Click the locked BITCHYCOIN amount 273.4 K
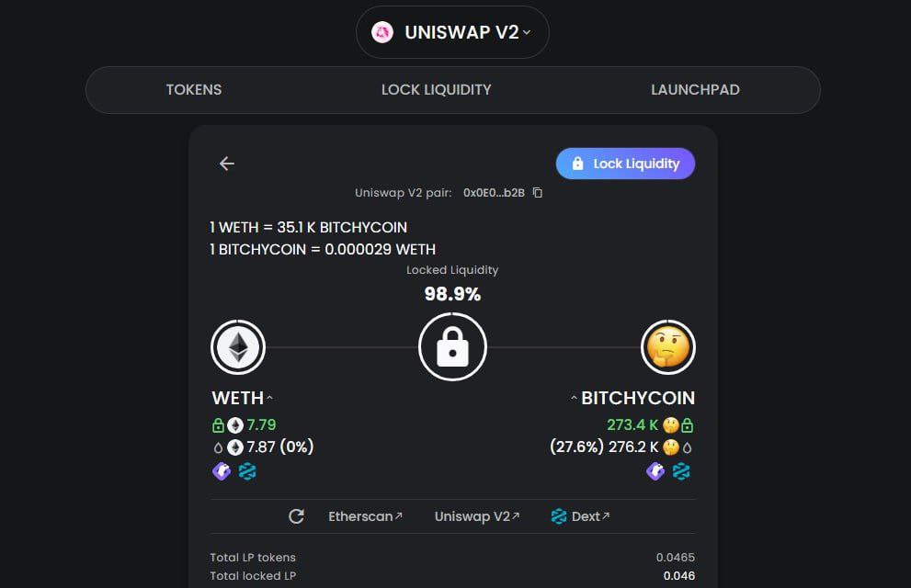The image size is (911, 588). coord(632,424)
